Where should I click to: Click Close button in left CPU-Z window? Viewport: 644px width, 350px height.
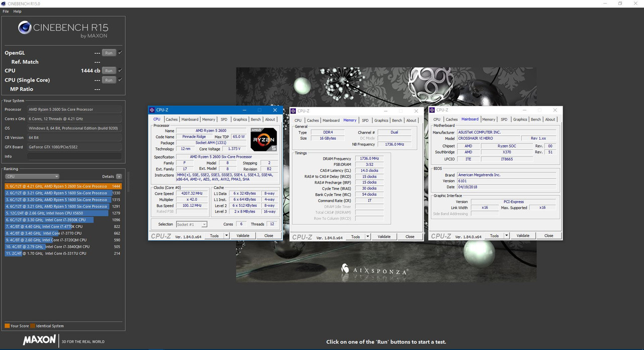tap(269, 236)
